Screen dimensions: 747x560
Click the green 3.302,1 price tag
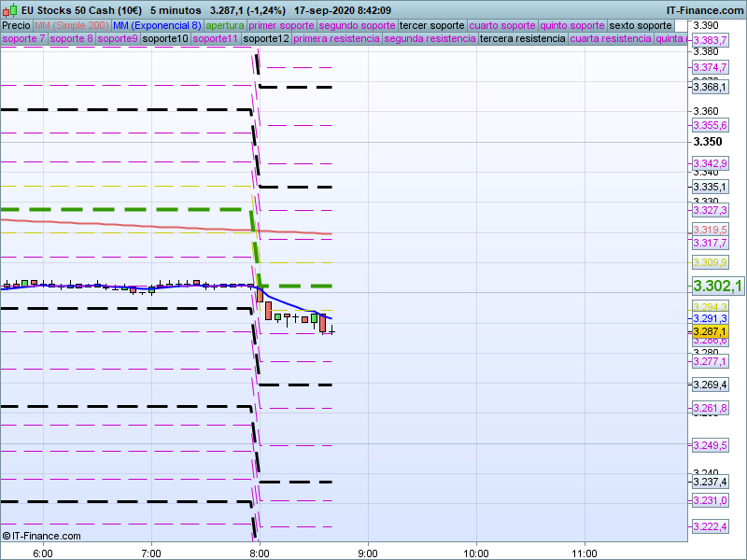point(716,286)
